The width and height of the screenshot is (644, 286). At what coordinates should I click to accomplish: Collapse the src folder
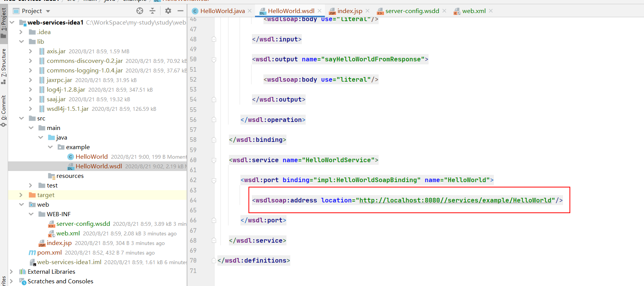pyautogui.click(x=21, y=118)
